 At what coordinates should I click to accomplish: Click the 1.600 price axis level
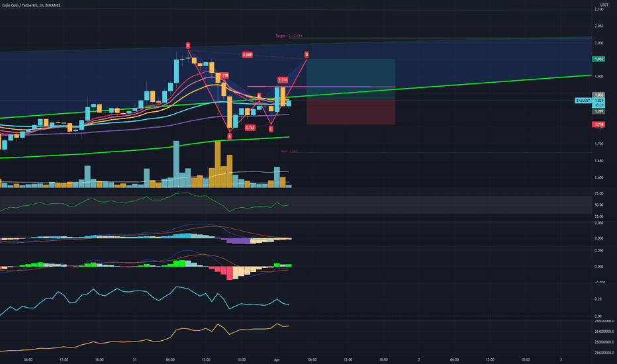[599, 177]
